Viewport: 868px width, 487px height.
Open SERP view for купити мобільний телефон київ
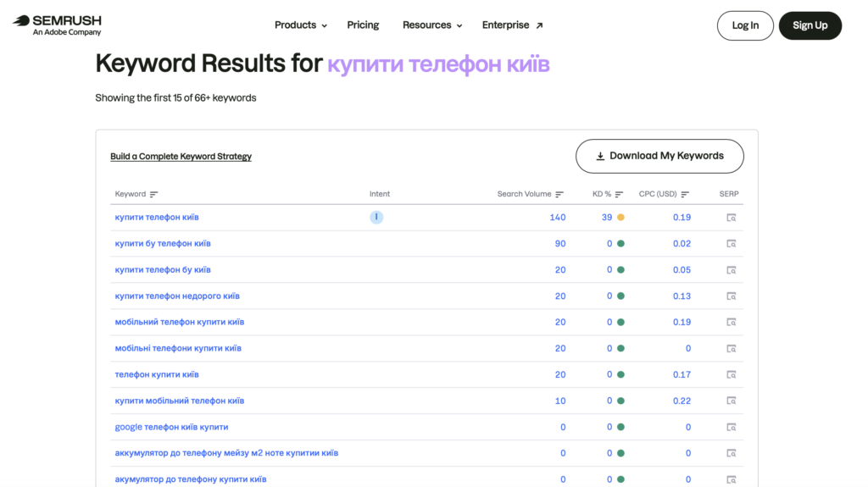(732, 401)
